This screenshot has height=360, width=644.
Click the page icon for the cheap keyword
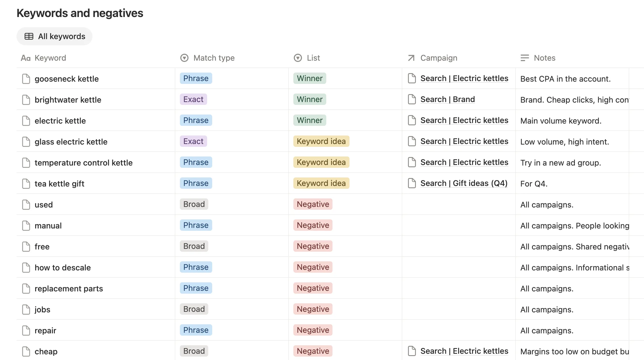[x=26, y=351]
